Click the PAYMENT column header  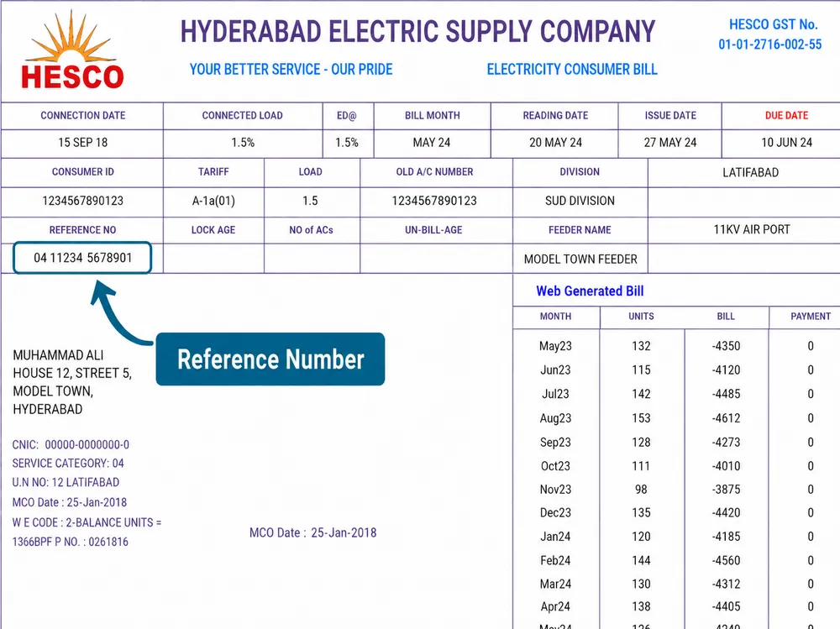[x=811, y=316]
